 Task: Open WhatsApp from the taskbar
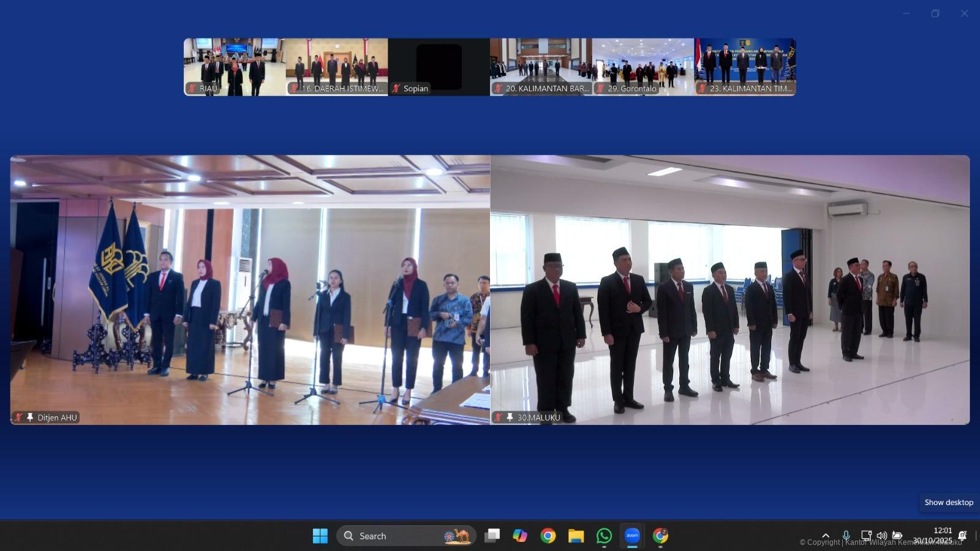[604, 536]
